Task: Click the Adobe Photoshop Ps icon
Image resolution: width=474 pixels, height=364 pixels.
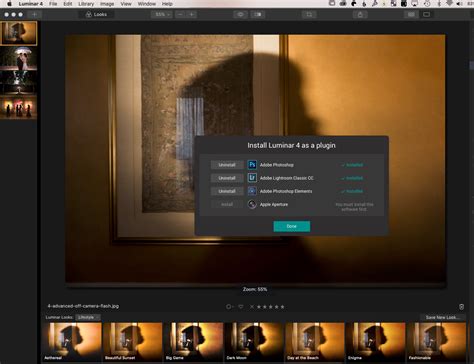Action: coord(252,165)
